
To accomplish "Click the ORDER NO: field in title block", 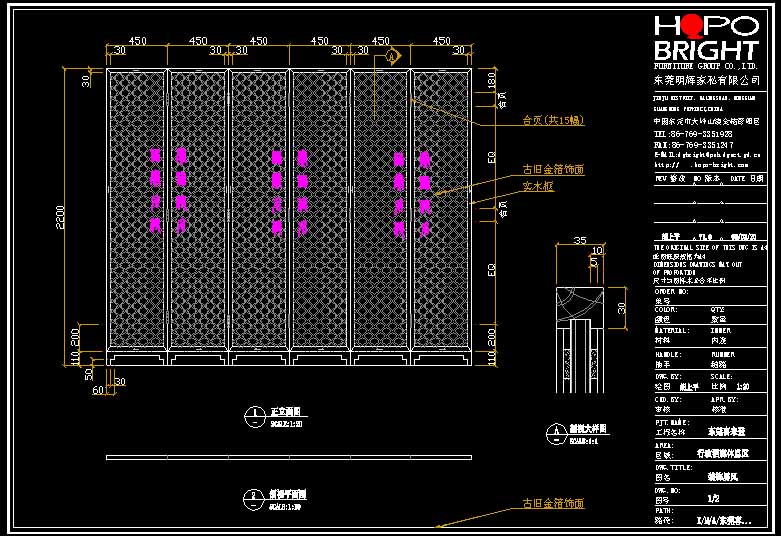I will (x=671, y=291).
